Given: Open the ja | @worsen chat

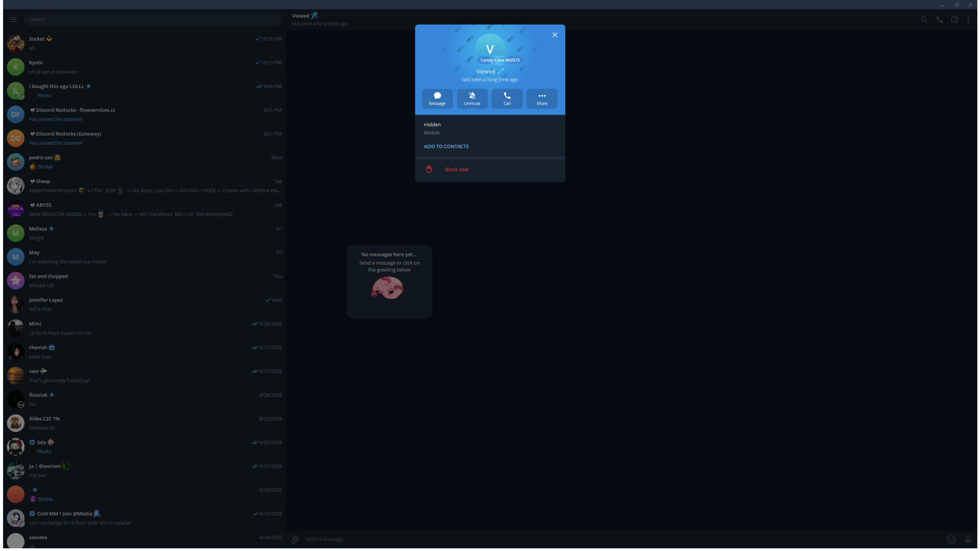Looking at the screenshot, I should (x=144, y=471).
